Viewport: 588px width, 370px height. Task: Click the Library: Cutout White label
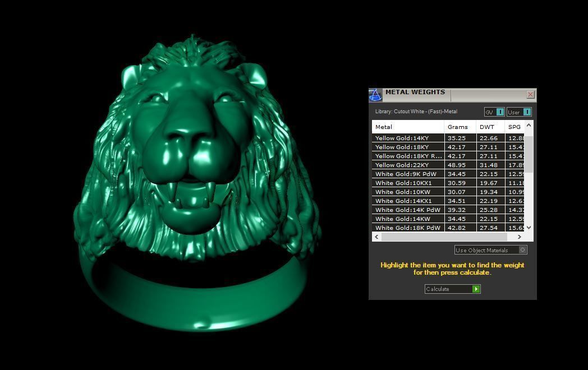click(x=416, y=112)
